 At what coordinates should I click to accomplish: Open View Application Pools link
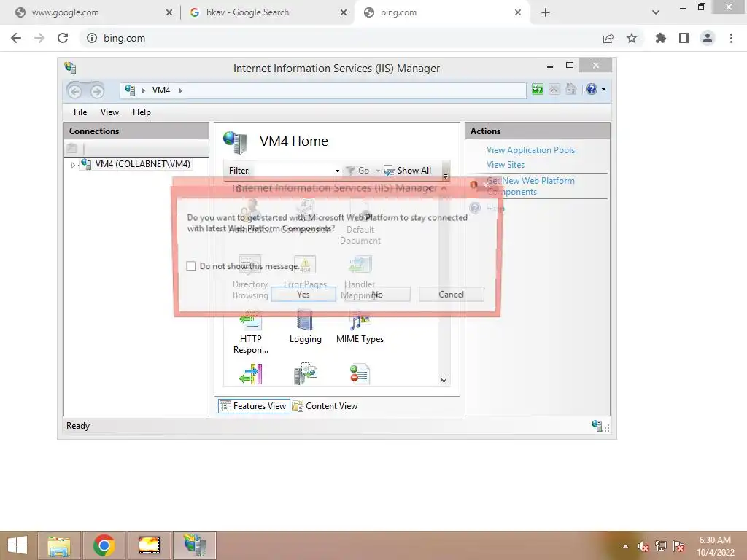pos(530,150)
